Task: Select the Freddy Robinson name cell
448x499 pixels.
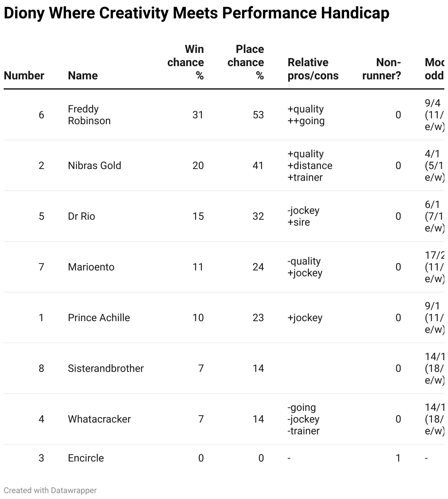Action: coord(89,115)
